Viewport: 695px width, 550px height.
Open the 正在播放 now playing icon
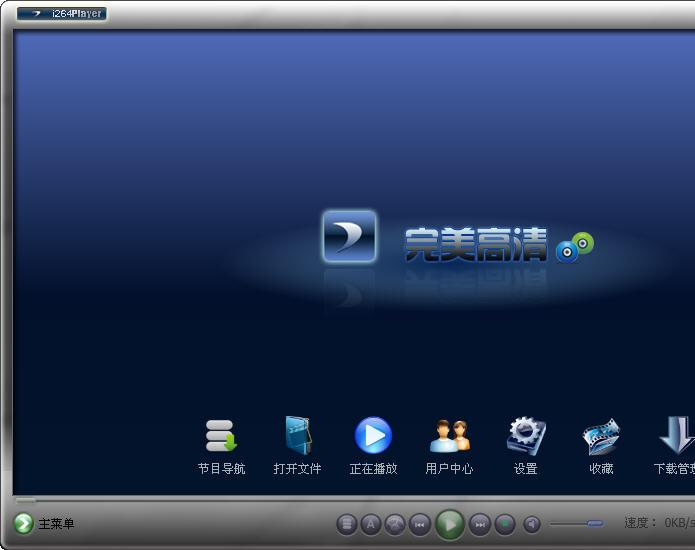point(373,435)
